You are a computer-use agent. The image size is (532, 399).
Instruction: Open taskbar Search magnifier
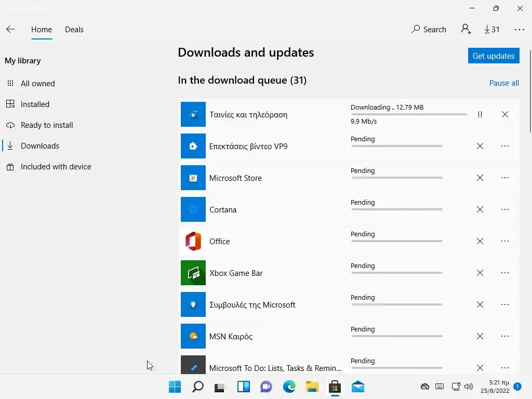click(x=198, y=387)
